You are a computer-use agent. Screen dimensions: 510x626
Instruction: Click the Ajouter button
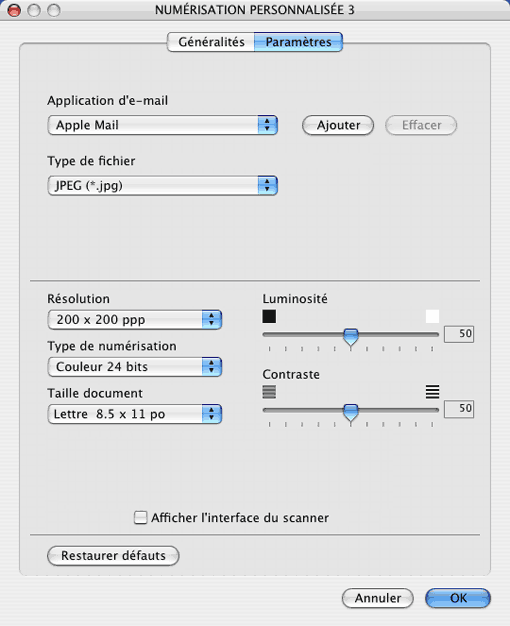click(338, 125)
